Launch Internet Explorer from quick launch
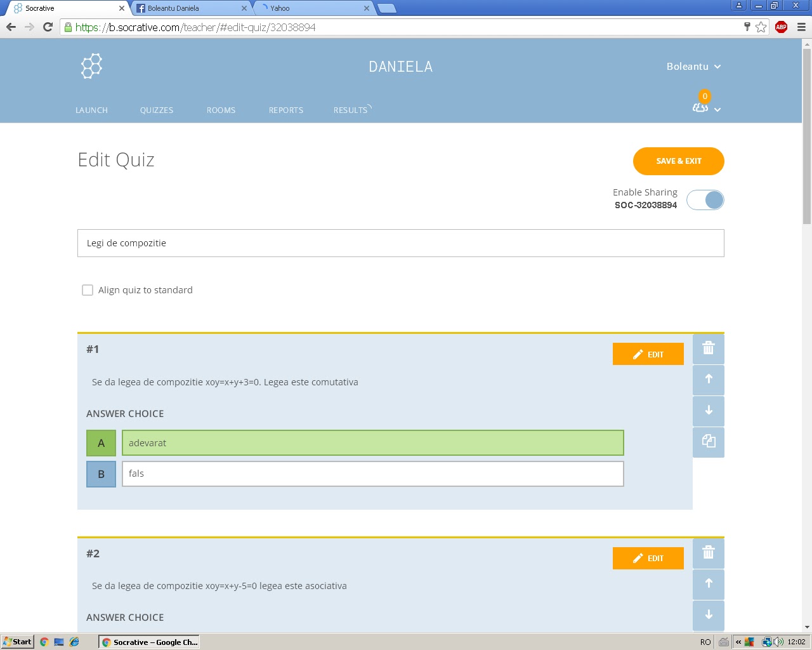The width and height of the screenshot is (812, 650). (74, 642)
